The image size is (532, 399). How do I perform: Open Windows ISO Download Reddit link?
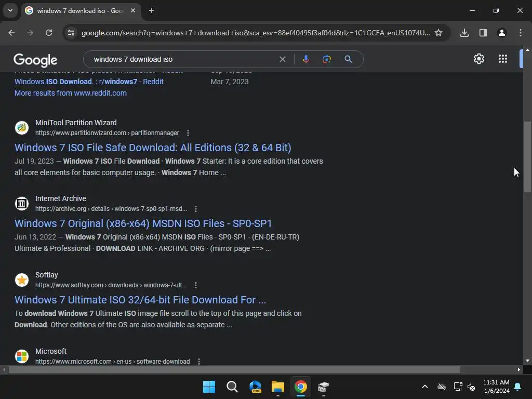[x=89, y=82]
